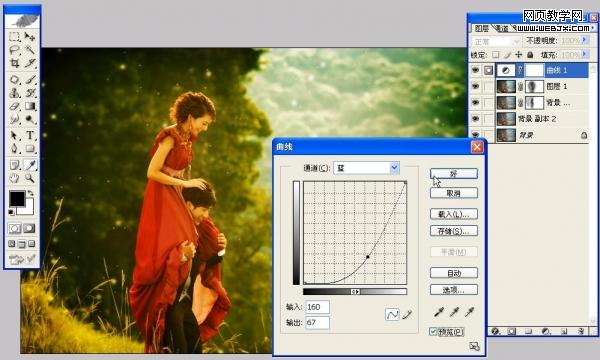Select the Healing Brush tool

click(14, 80)
